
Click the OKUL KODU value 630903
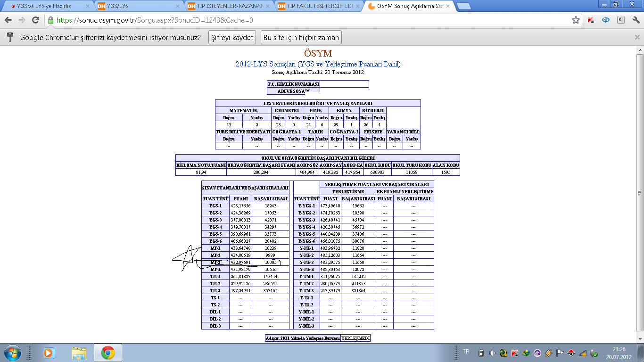tap(378, 173)
